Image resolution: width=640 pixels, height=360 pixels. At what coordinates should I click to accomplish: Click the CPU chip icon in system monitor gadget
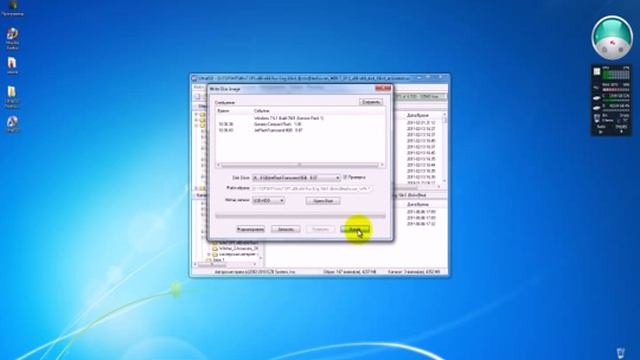click(597, 72)
